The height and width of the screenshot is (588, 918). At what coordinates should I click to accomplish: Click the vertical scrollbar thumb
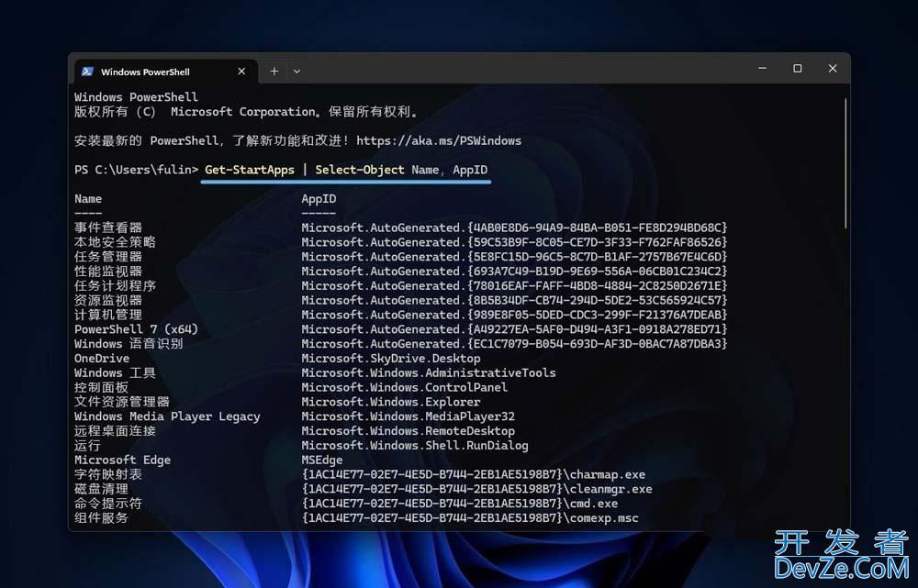click(845, 162)
